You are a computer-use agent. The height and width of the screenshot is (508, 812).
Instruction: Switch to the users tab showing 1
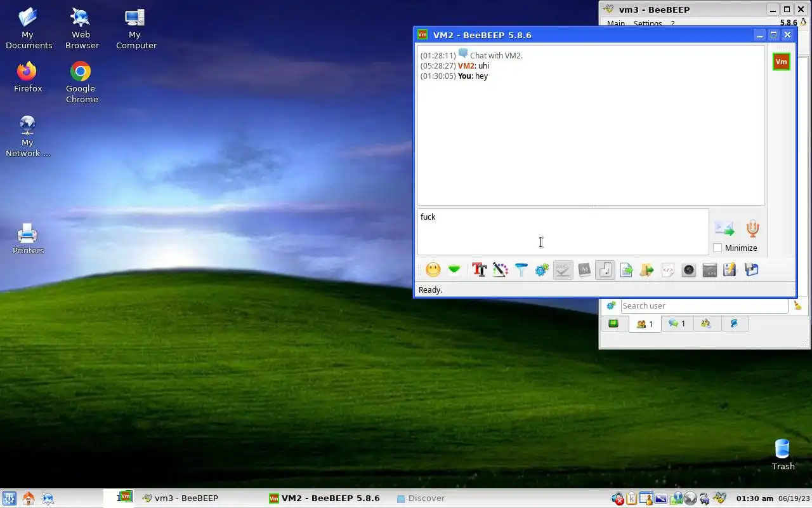click(645, 324)
